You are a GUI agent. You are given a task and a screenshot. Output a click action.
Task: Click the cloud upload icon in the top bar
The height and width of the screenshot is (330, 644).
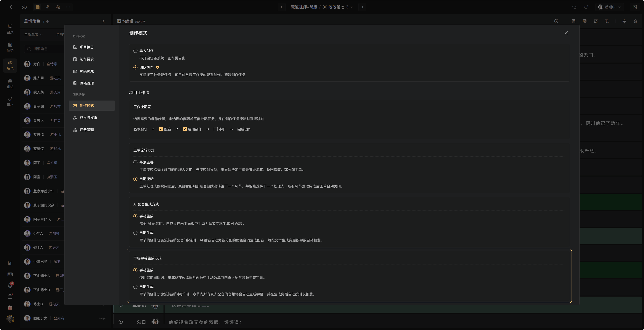[24, 7]
